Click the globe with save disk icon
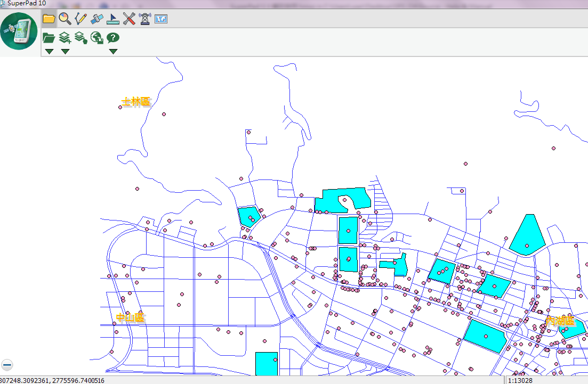 click(x=97, y=37)
